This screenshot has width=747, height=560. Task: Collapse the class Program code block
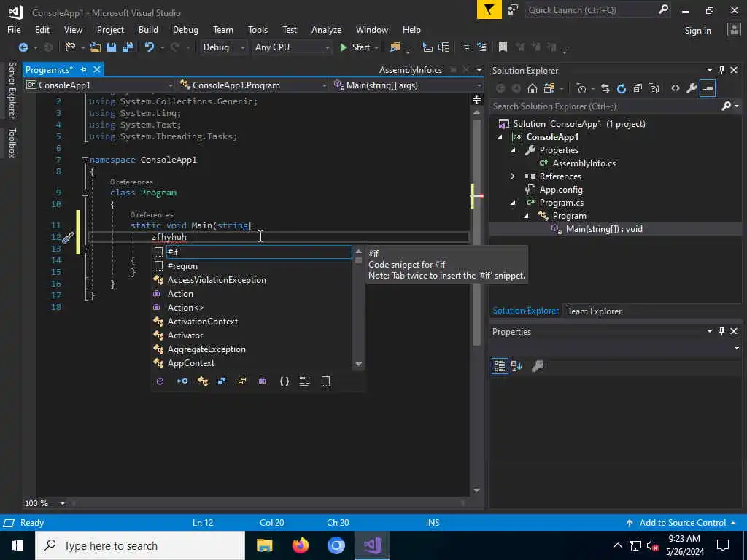coord(85,192)
